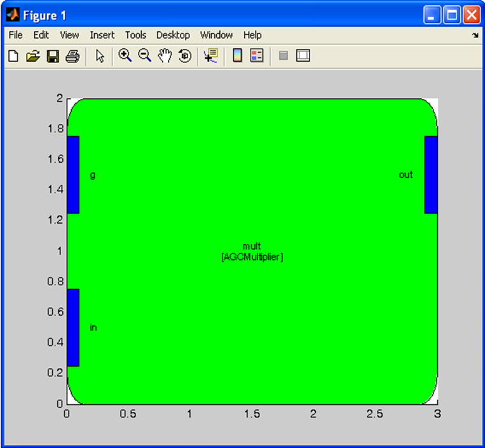Select the Zoom Out magnifier tool

tap(145, 56)
